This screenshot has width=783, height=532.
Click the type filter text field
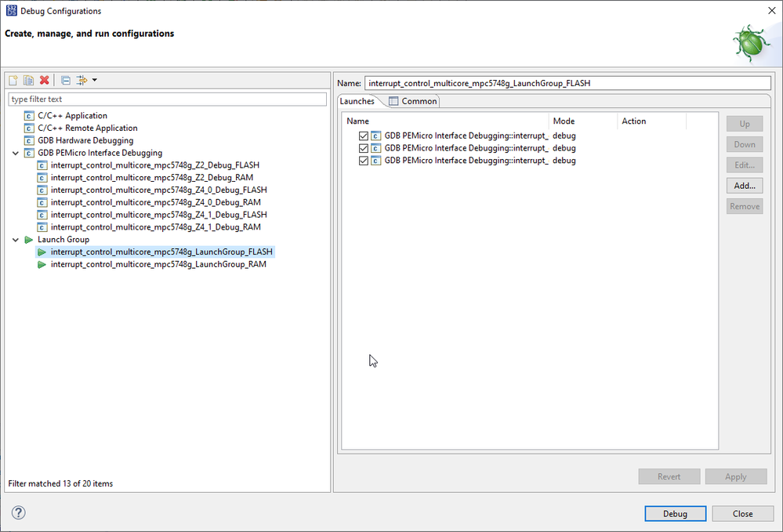(167, 99)
